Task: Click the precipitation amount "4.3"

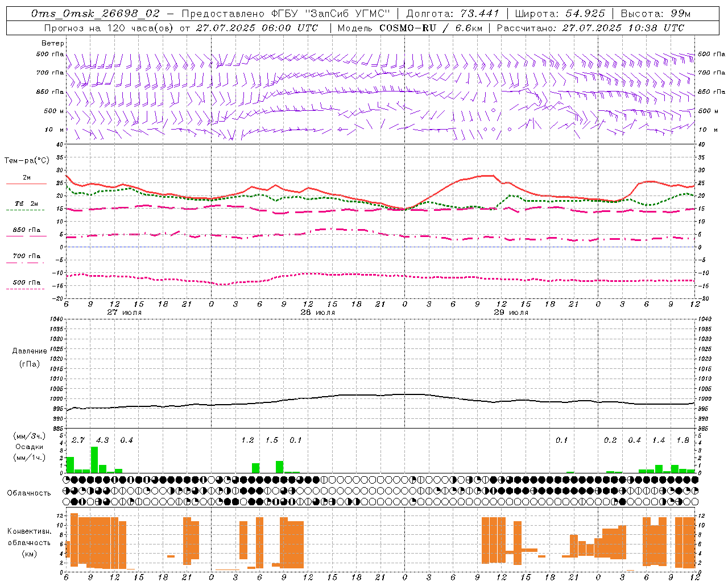Action: pos(102,440)
